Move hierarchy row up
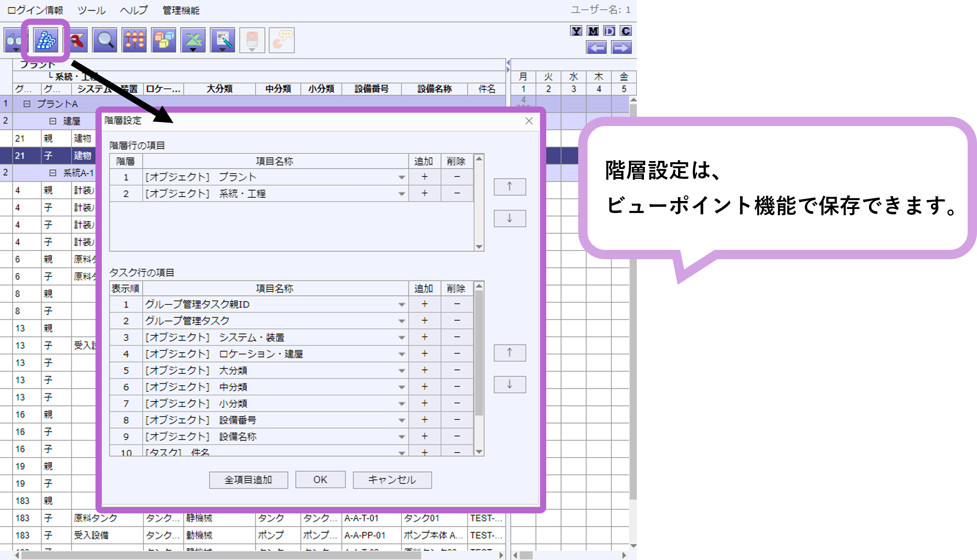Screen dimensions: 977x560 tap(510, 187)
